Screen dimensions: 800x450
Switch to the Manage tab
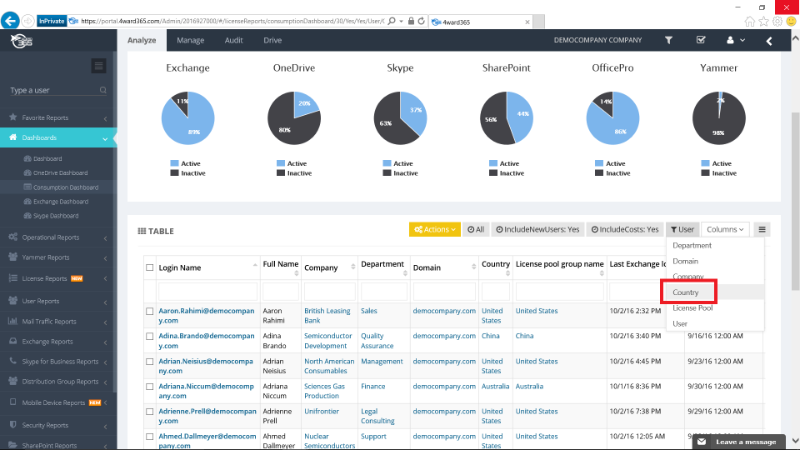click(x=190, y=40)
